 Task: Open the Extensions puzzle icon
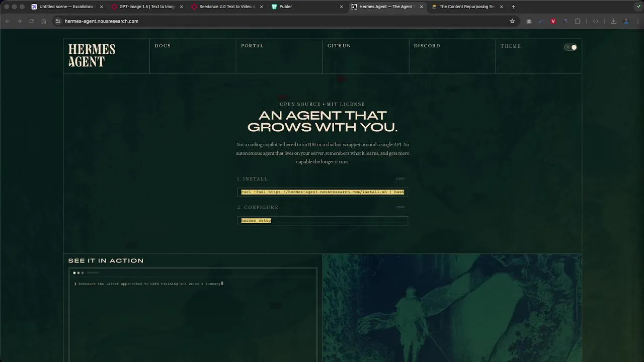point(578,21)
